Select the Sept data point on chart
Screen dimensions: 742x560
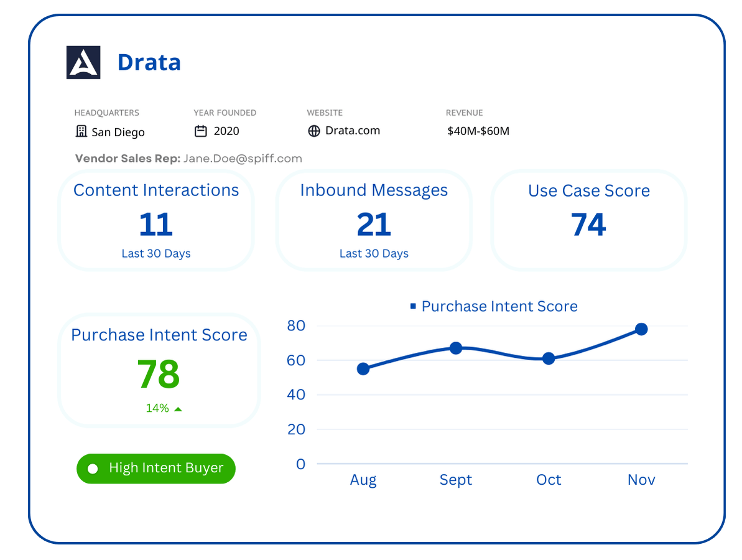(x=456, y=348)
